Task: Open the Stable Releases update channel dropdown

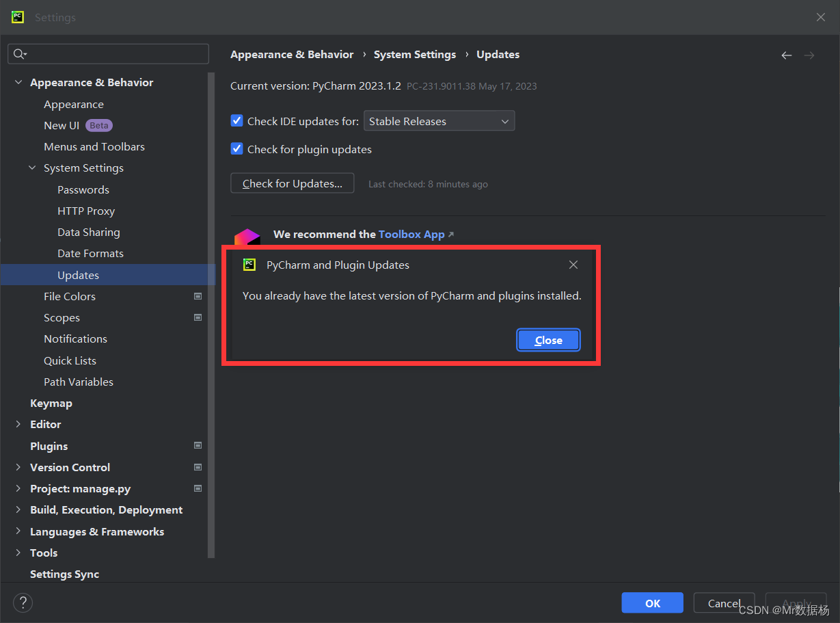Action: tap(439, 121)
